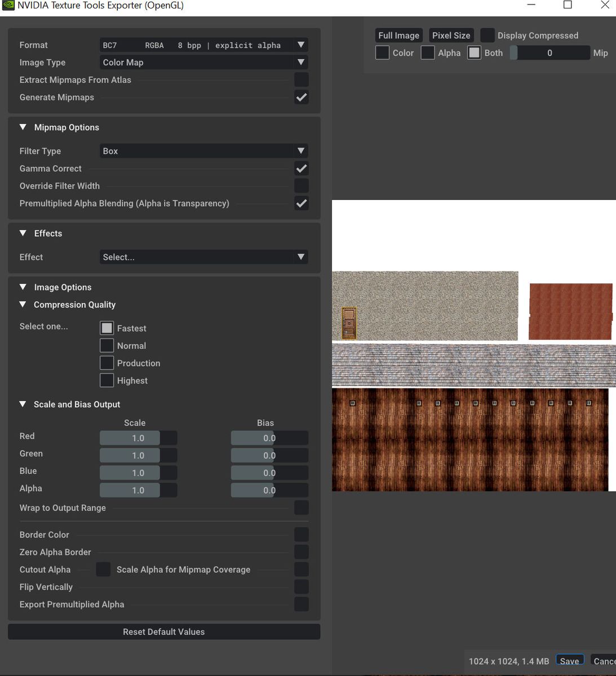This screenshot has height=676, width=616.
Task: Collapse Scale and Bias Output section
Action: [23, 404]
